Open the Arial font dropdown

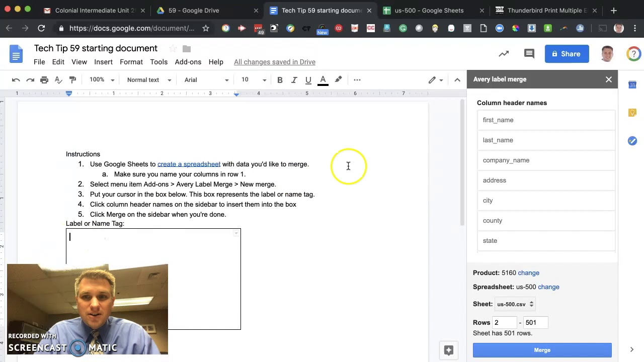[x=206, y=80]
